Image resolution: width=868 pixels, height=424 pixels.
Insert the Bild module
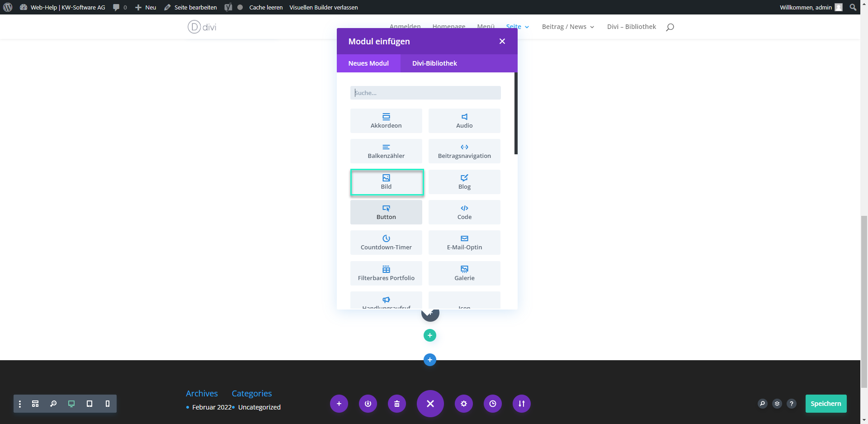[x=387, y=182]
